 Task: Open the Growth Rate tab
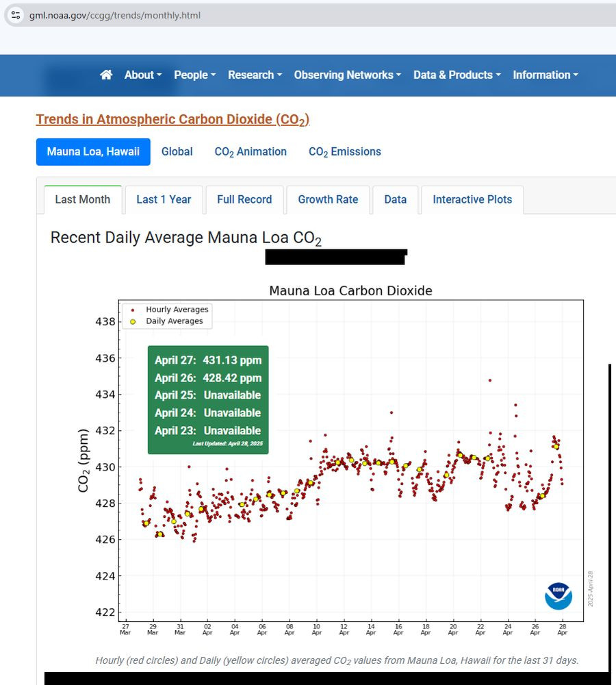tap(328, 199)
